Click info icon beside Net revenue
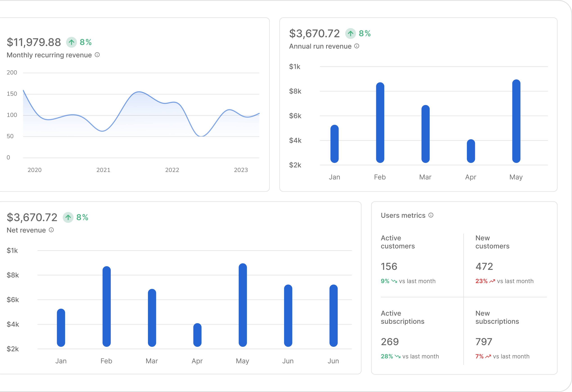 (x=51, y=230)
